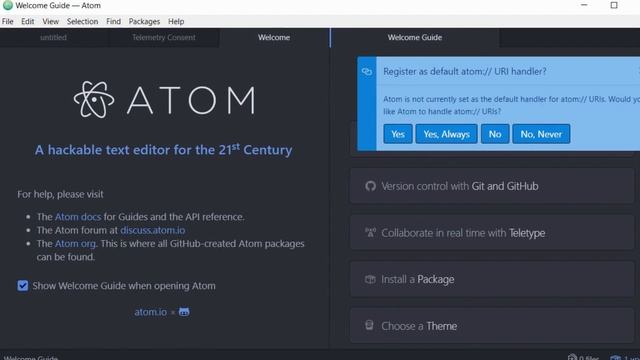
Task: Open the Packages menu
Action: point(144,21)
